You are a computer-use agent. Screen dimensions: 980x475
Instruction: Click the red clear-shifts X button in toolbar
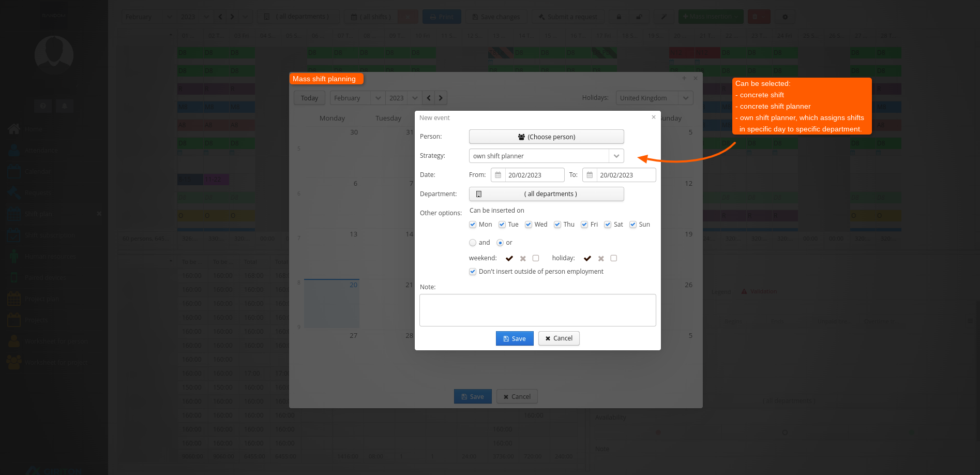pyautogui.click(x=408, y=17)
